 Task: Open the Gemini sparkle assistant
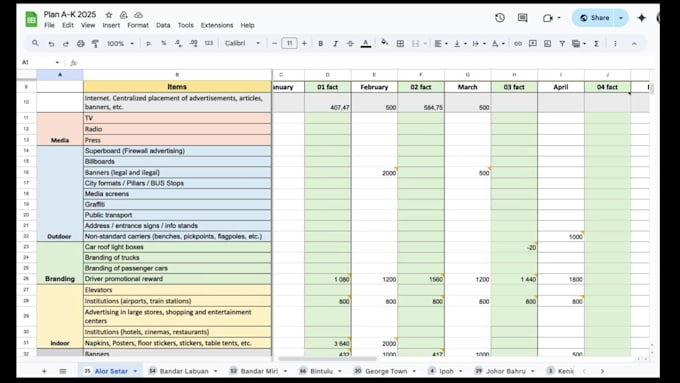click(641, 18)
